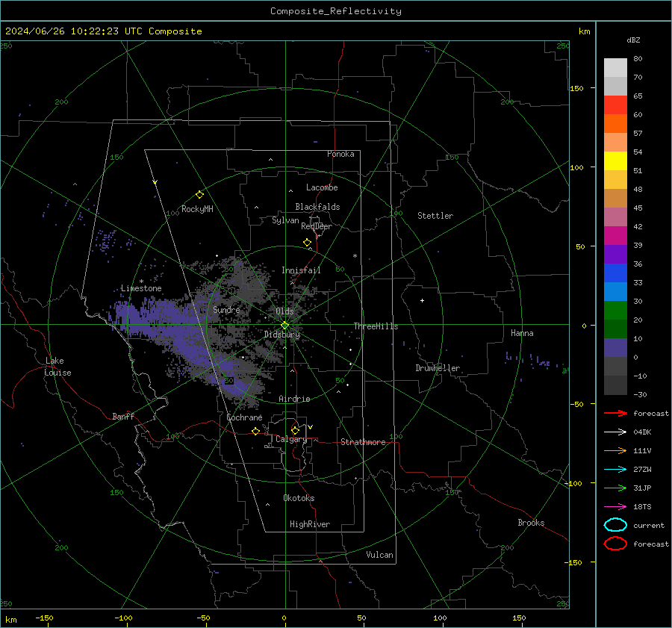Click the Hanna city label
Image resolution: width=672 pixels, height=628 pixels.
click(522, 333)
